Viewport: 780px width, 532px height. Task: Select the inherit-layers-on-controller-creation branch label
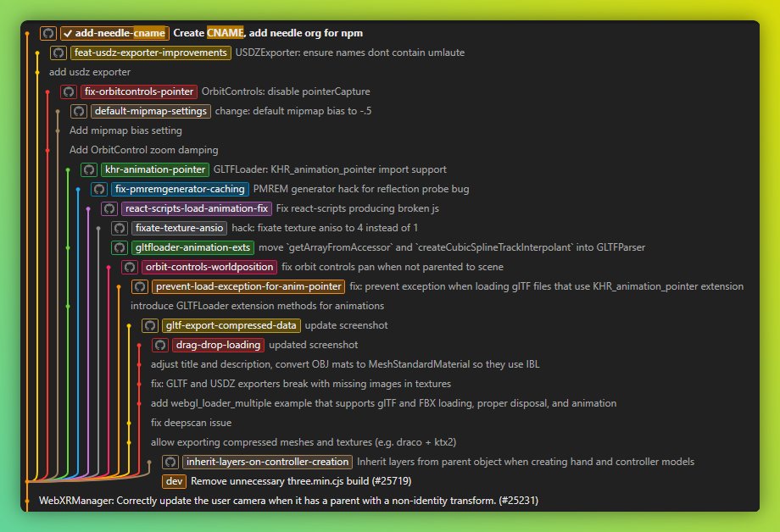pyautogui.click(x=268, y=462)
